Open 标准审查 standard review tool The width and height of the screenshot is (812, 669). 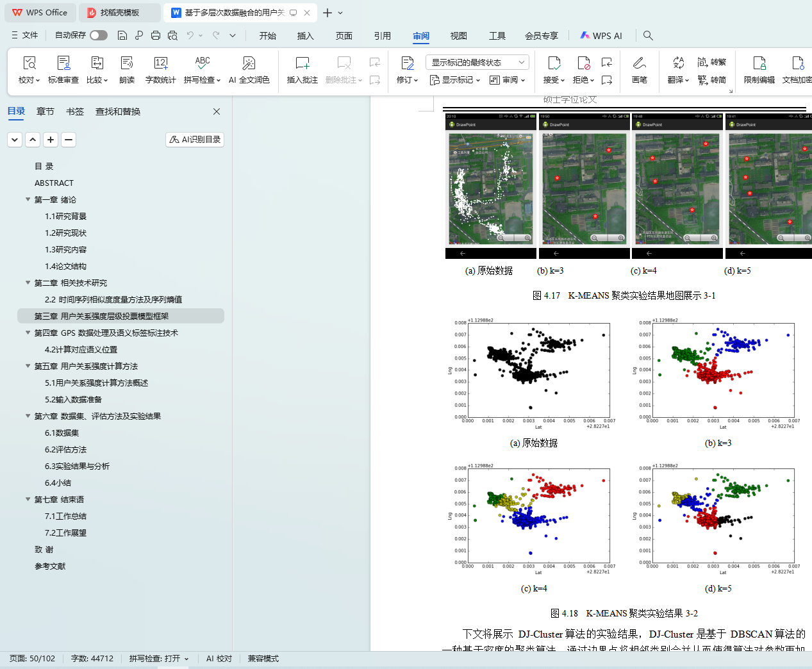click(63, 63)
